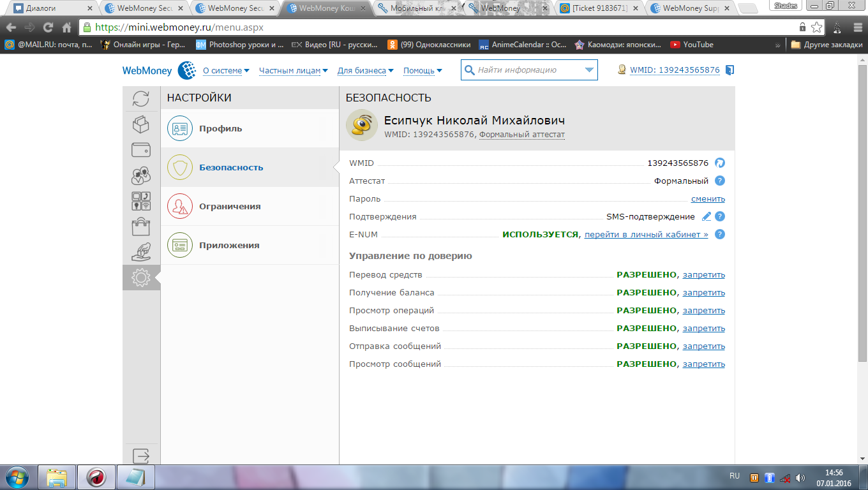
Task: Expand the Для бизнеса dropdown menu
Action: (366, 71)
